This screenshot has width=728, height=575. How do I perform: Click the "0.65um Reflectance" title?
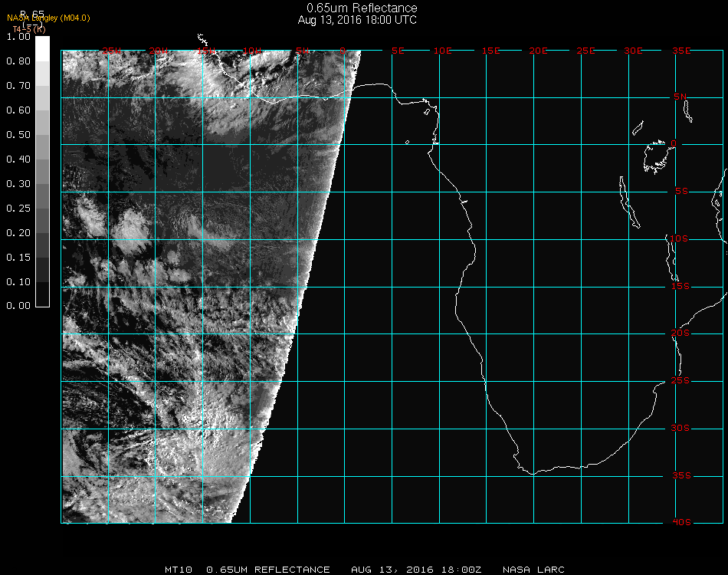(x=362, y=8)
